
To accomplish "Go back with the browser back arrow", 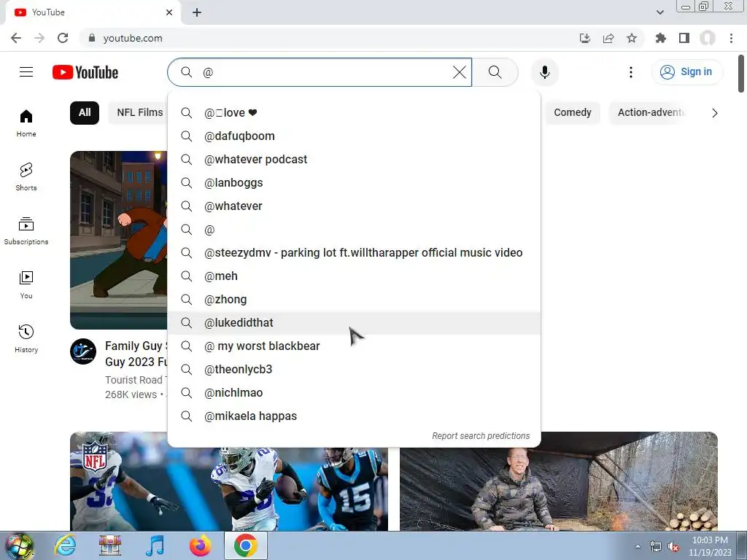I will (16, 38).
